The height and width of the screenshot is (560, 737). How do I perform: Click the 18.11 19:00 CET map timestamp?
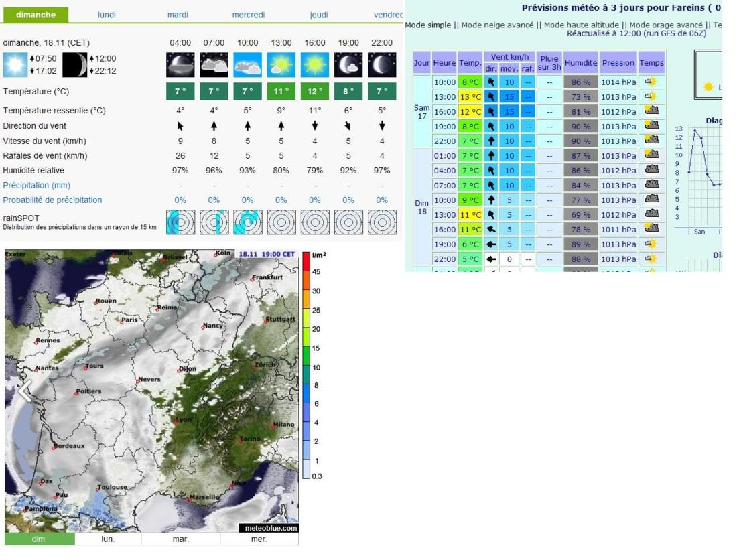267,254
